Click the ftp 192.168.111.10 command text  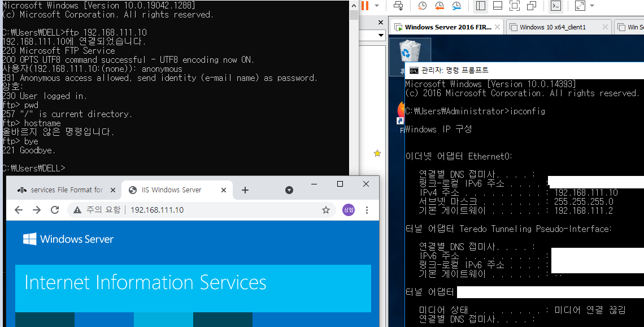[107, 32]
